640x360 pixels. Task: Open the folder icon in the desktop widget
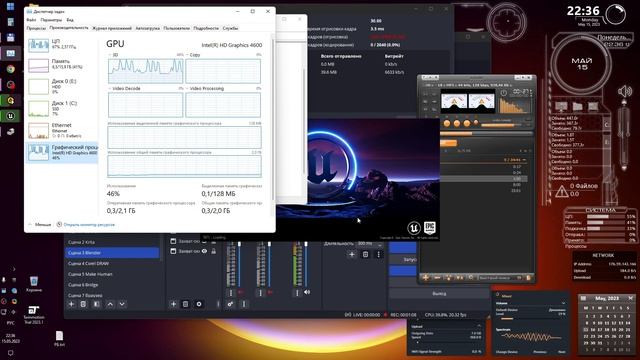(577, 107)
